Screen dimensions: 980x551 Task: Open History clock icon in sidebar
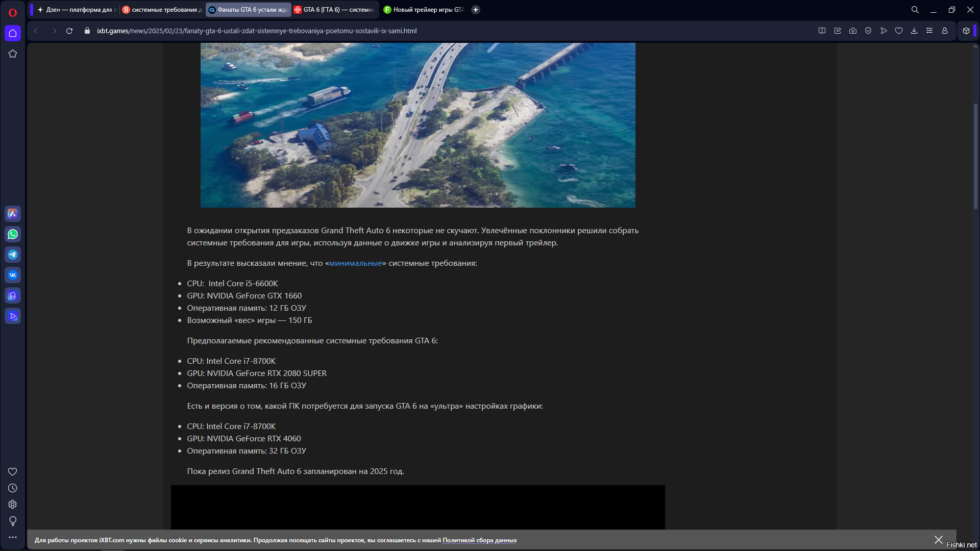point(13,488)
